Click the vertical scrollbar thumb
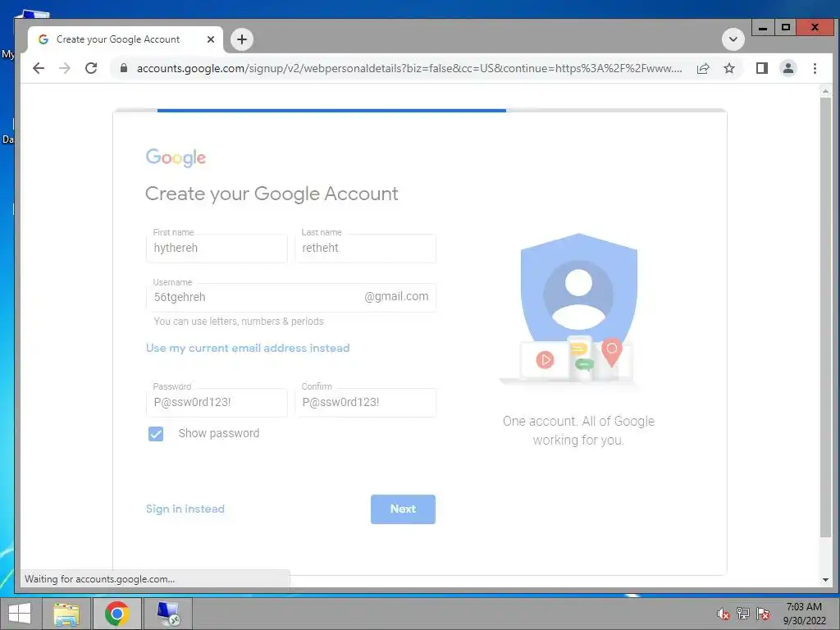The image size is (840, 630). pos(825,317)
